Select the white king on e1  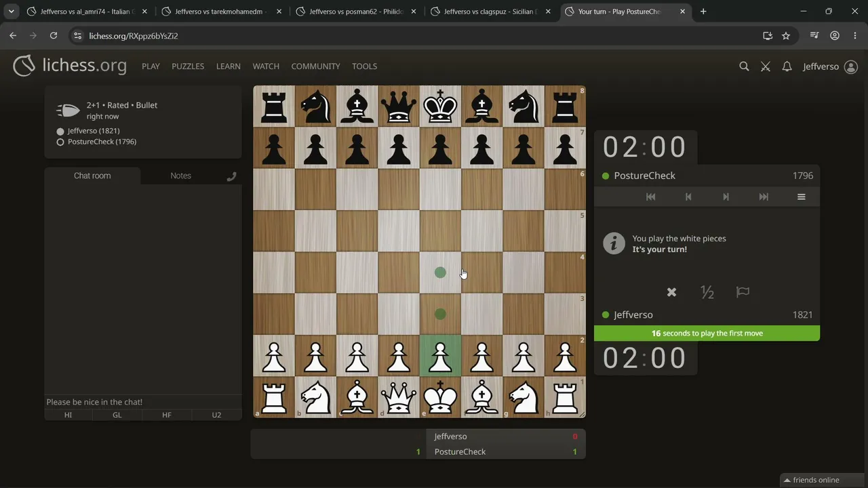pos(440,397)
